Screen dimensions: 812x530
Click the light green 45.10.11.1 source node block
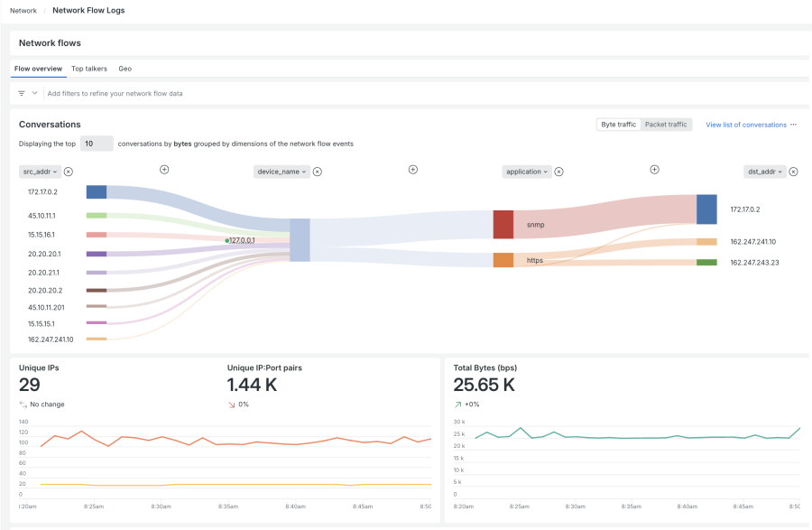pyautogui.click(x=97, y=216)
